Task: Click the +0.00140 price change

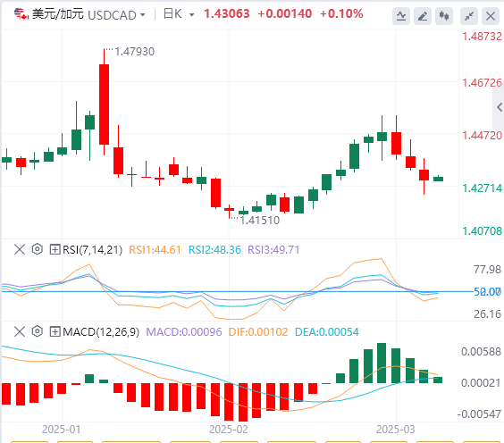Action: (285, 13)
